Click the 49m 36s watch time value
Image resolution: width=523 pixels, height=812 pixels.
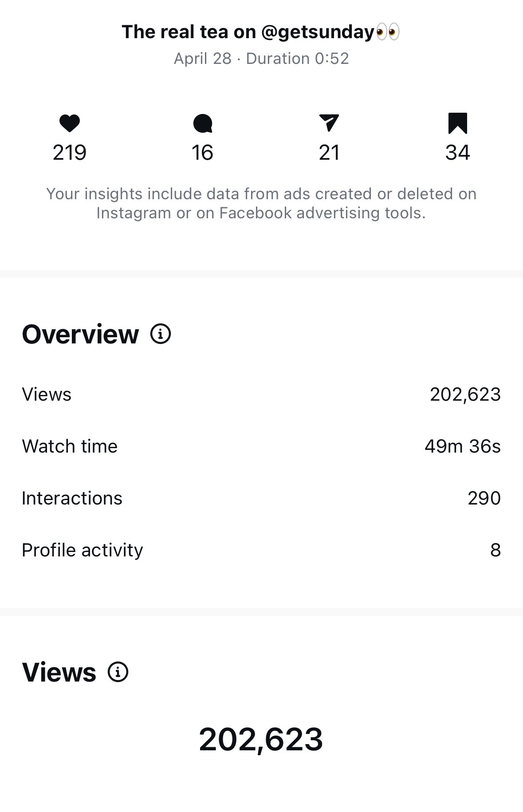point(463,446)
